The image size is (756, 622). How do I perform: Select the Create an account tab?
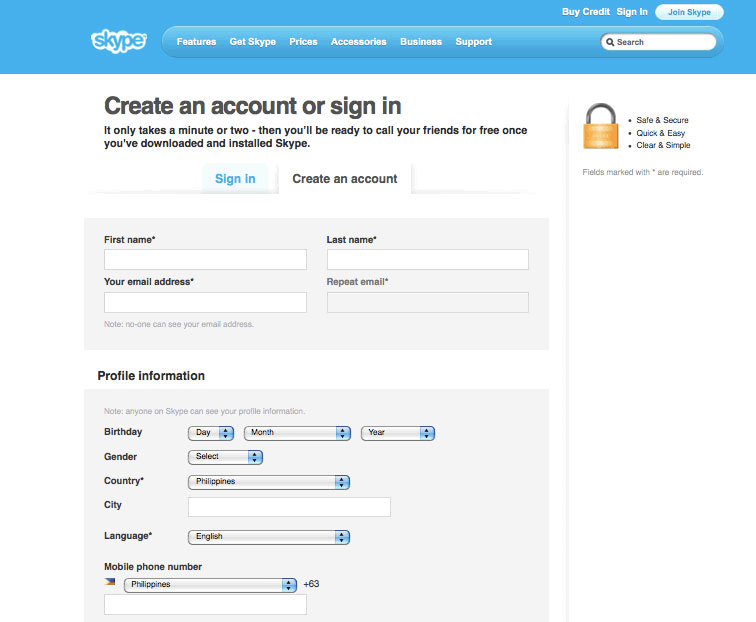click(345, 179)
